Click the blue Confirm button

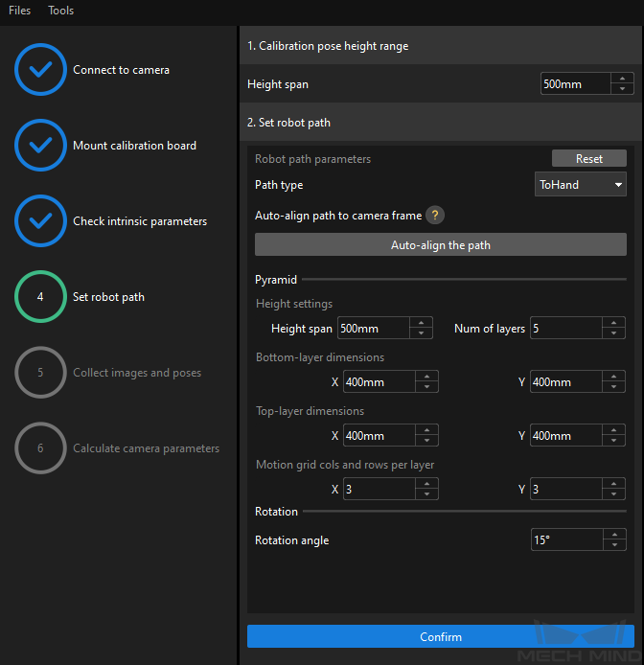tap(440, 637)
